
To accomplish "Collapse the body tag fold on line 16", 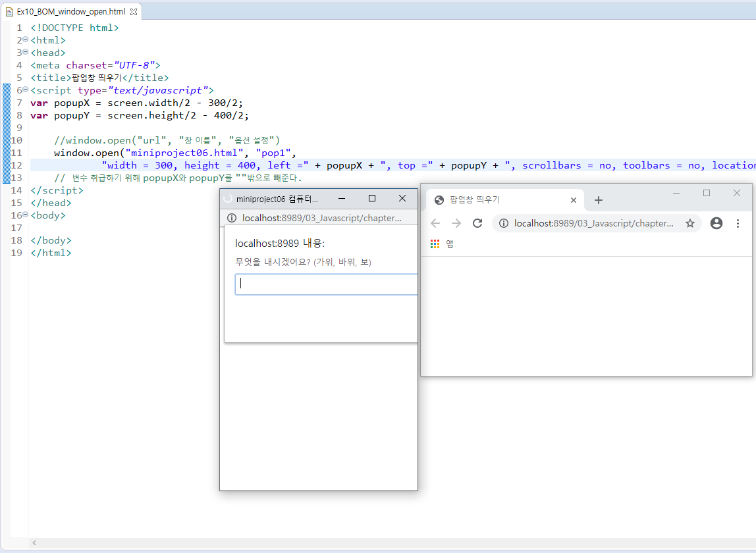I will click(x=26, y=215).
